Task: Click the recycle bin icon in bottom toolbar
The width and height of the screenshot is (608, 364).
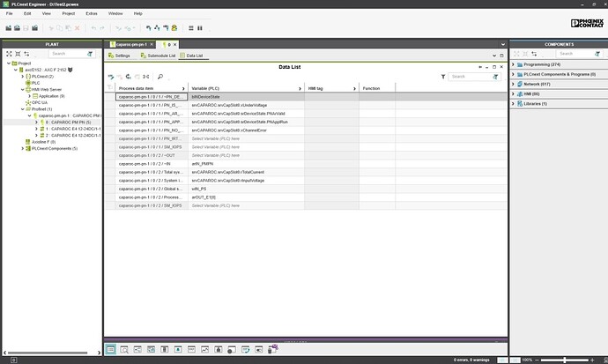Action: coord(272,349)
